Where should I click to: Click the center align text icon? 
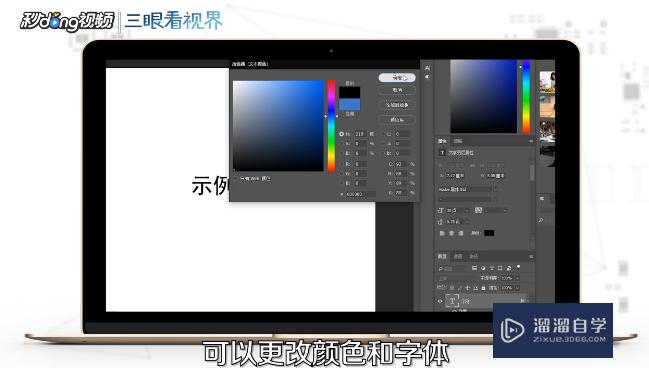click(452, 233)
